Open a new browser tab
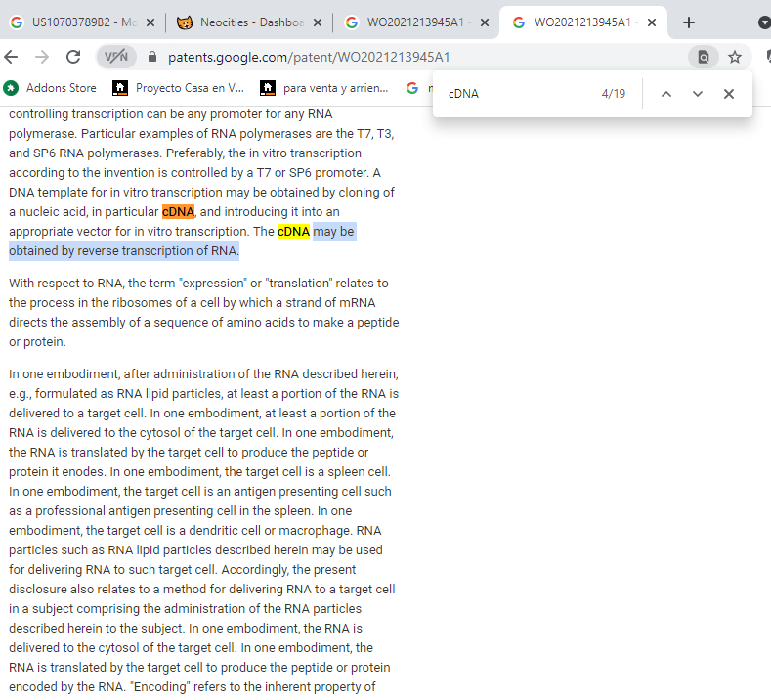 (x=689, y=22)
